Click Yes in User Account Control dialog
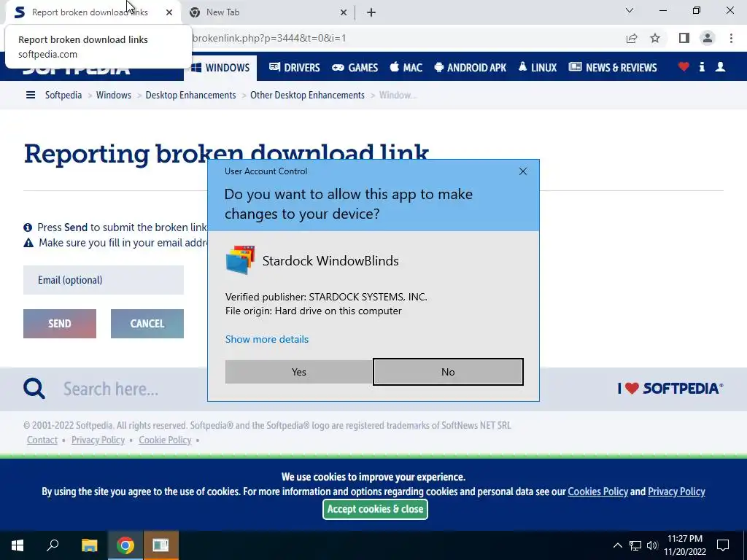This screenshot has width=747, height=560. coord(298,372)
